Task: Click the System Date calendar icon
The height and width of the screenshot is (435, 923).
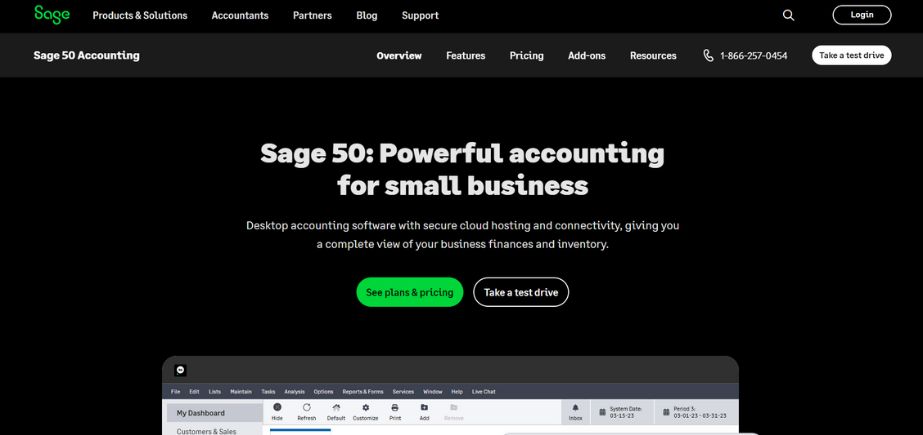Action: (x=603, y=412)
